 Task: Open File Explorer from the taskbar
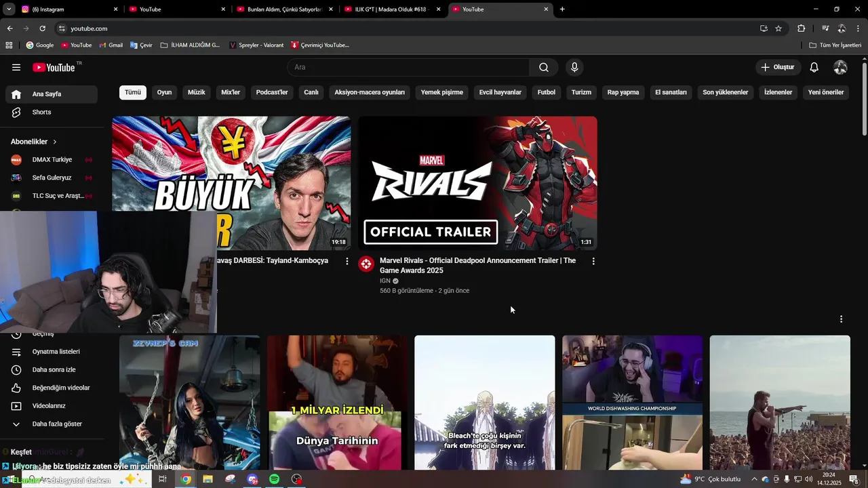[208, 479]
